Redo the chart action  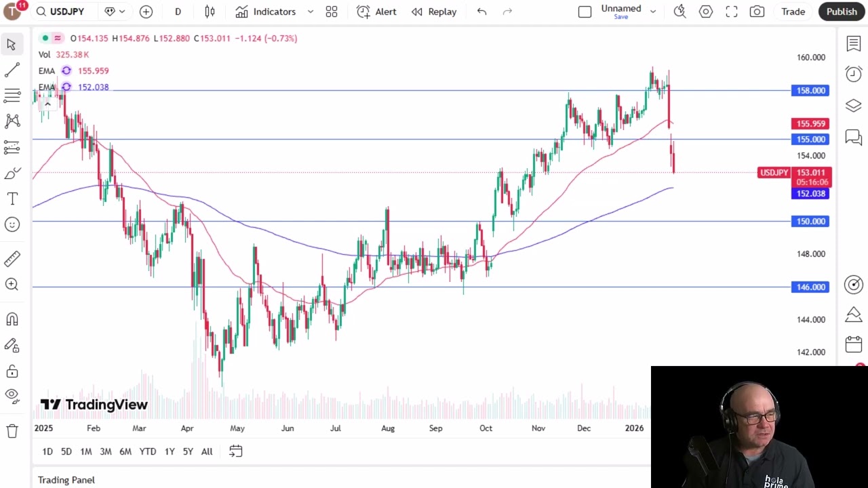click(507, 12)
